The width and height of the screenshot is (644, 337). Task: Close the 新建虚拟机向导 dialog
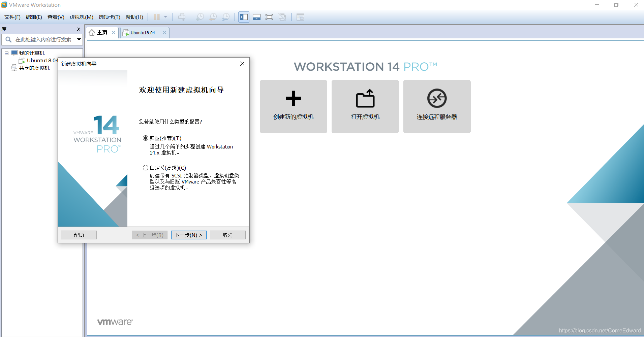pos(242,64)
